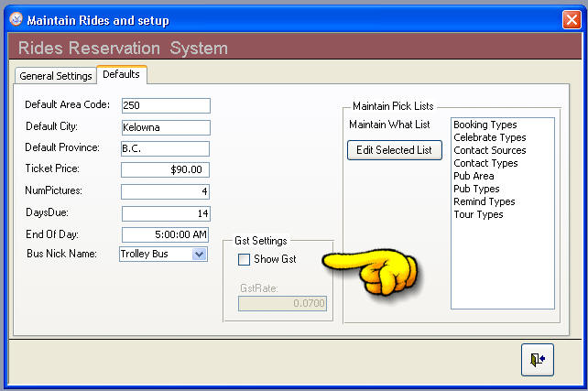588x391 pixels.
Task: Enable the Show Gst checkbox
Action: pyautogui.click(x=245, y=260)
